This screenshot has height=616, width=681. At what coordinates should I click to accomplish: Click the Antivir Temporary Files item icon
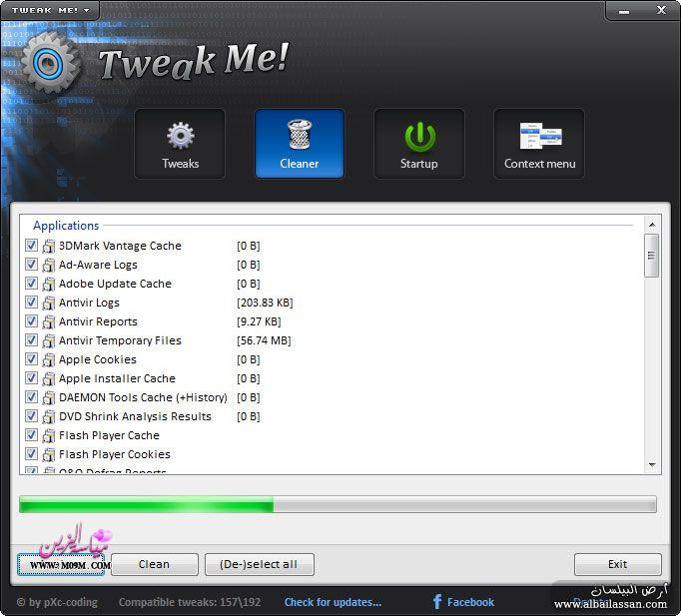coord(49,340)
